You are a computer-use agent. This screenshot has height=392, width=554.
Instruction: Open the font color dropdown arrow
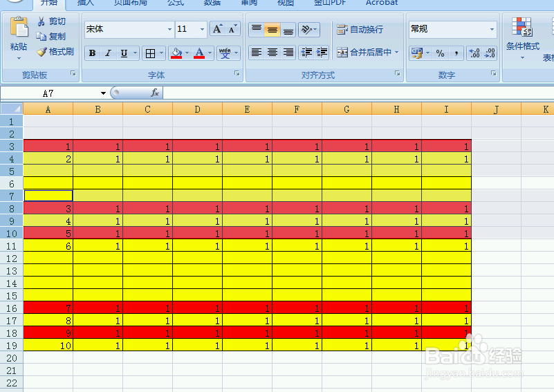(210, 53)
